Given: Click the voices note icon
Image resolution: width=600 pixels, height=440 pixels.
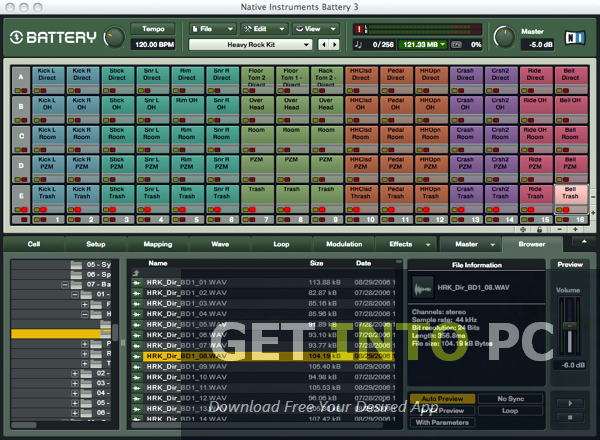Looking at the screenshot, I should point(358,45).
